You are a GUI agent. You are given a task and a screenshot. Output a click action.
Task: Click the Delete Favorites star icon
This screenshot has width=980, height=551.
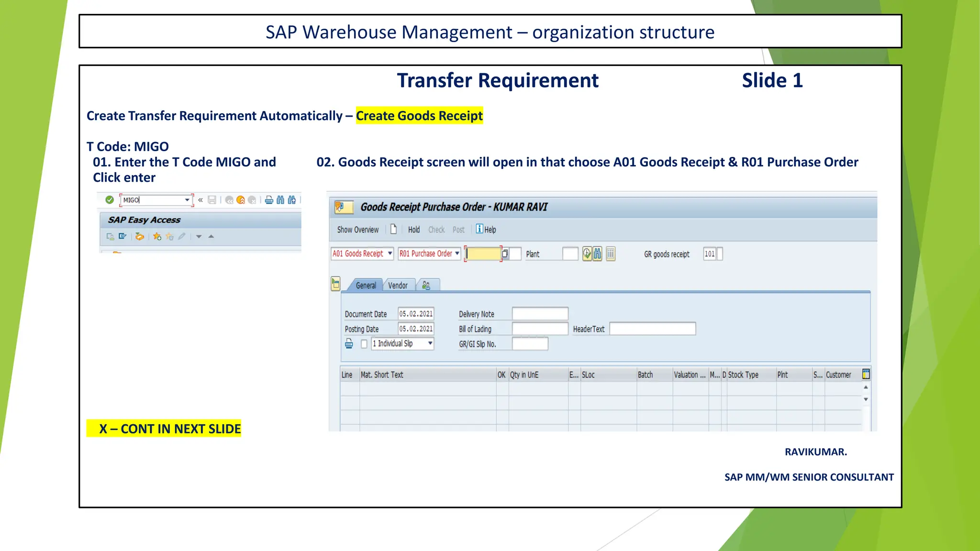[x=169, y=236]
